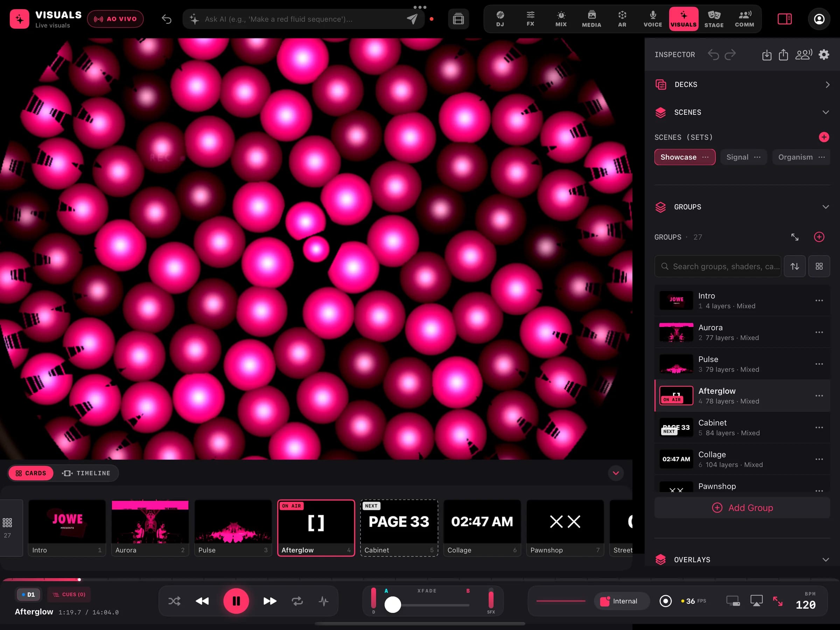
Task: Send the AI prompt with paper plane icon
Action: coord(412,19)
